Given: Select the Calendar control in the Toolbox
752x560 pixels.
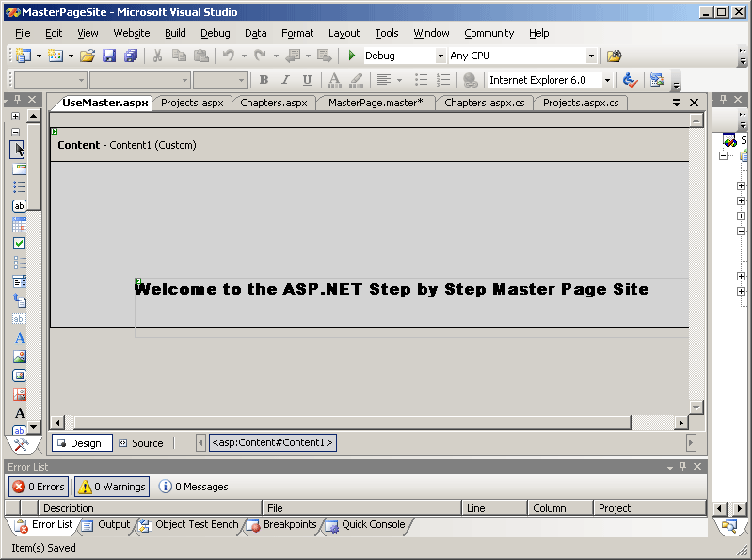Looking at the screenshot, I should [19, 225].
